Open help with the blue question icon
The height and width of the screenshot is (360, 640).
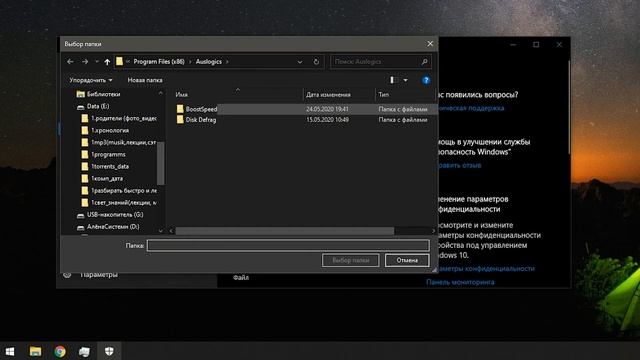tap(426, 80)
